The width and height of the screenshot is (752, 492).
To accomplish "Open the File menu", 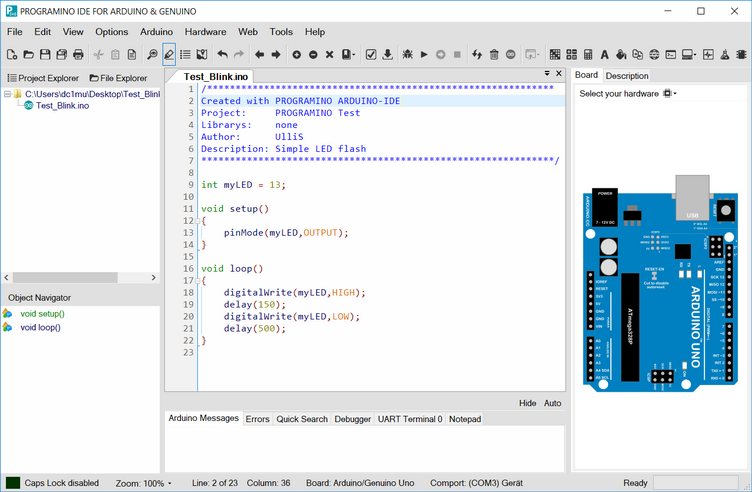I will (x=14, y=32).
